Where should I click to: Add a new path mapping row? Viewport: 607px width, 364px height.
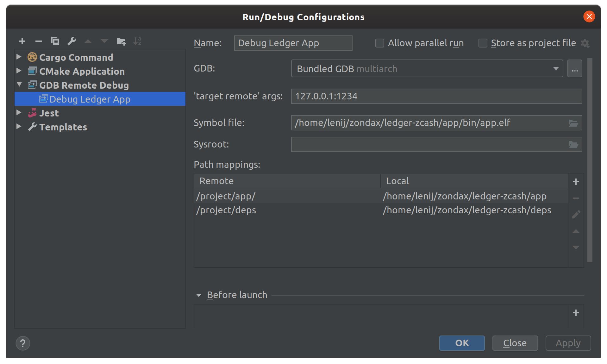point(576,182)
